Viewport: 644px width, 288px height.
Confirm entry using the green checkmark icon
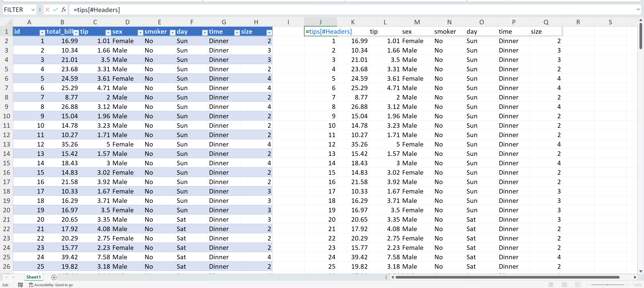[x=56, y=10]
